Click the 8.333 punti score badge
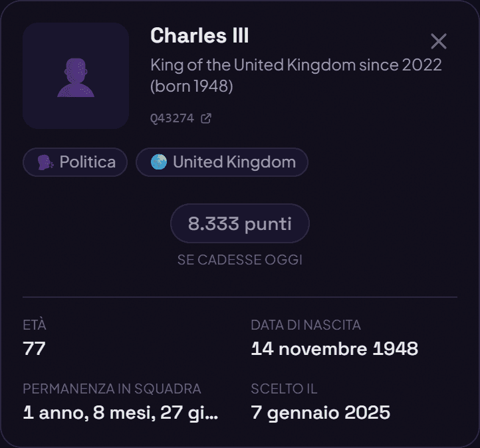The image size is (480, 448). pos(240,223)
